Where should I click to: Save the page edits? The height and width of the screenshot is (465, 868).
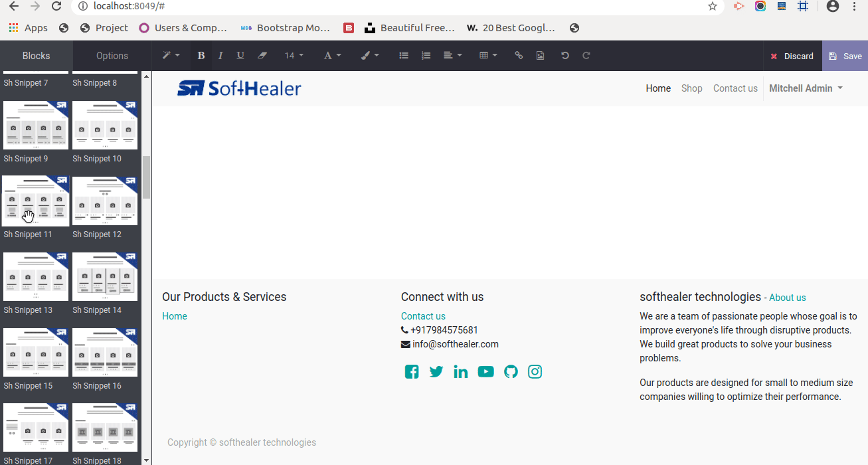tap(845, 56)
